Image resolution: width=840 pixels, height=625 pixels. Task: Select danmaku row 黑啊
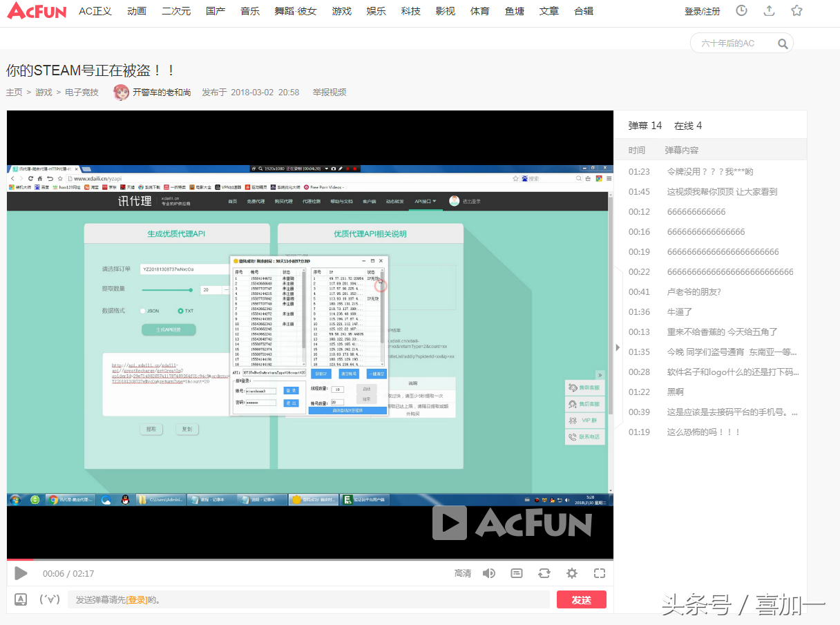710,392
